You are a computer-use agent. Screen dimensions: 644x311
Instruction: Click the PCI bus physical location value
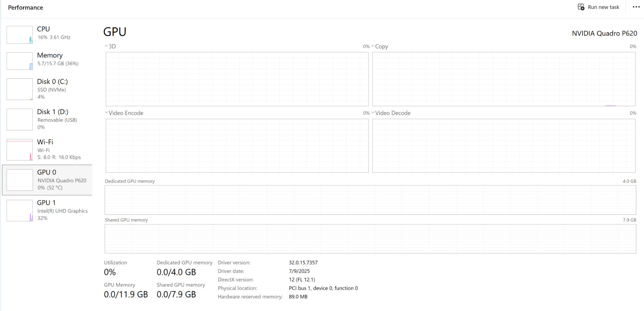pyautogui.click(x=323, y=288)
